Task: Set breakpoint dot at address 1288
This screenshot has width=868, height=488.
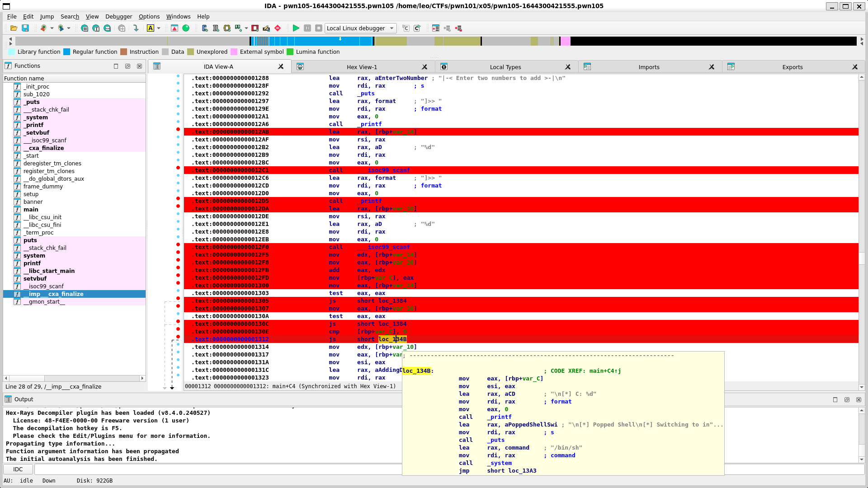Action: 178,76
